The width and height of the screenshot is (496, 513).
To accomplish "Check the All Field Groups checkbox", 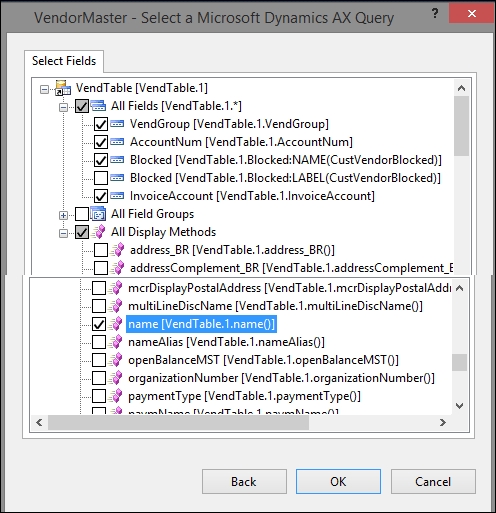I will [82, 214].
